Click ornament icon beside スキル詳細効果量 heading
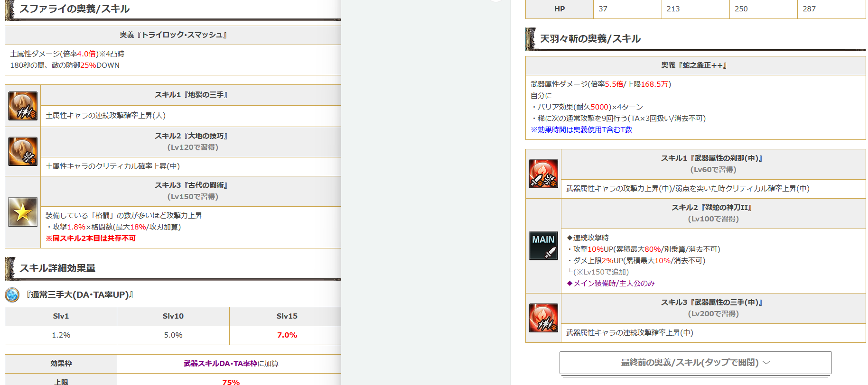This screenshot has height=385, width=868. 10,268
